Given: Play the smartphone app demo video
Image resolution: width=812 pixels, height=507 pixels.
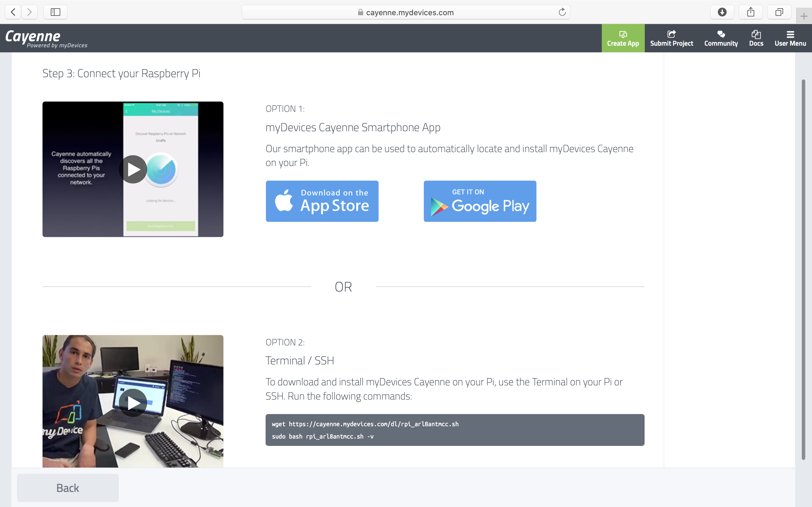Looking at the screenshot, I should click(133, 169).
